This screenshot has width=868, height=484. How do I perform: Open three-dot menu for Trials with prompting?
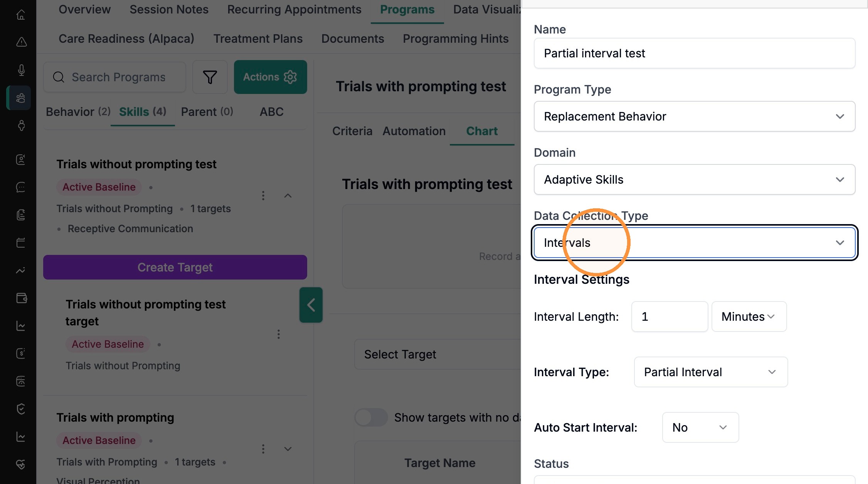pos(263,449)
